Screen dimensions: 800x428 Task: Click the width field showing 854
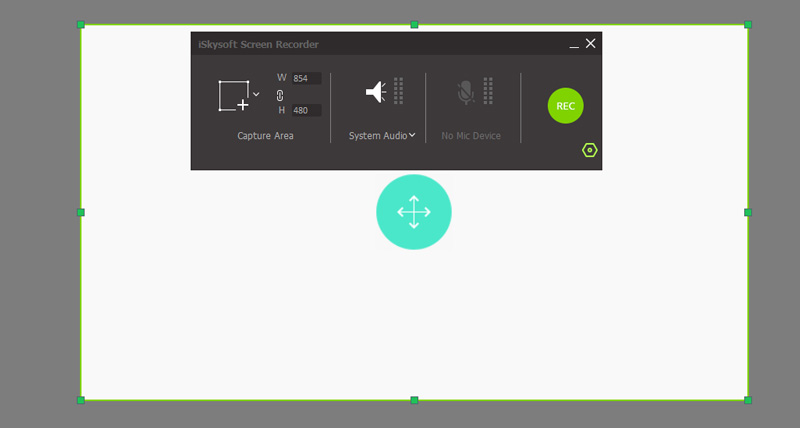coord(305,78)
